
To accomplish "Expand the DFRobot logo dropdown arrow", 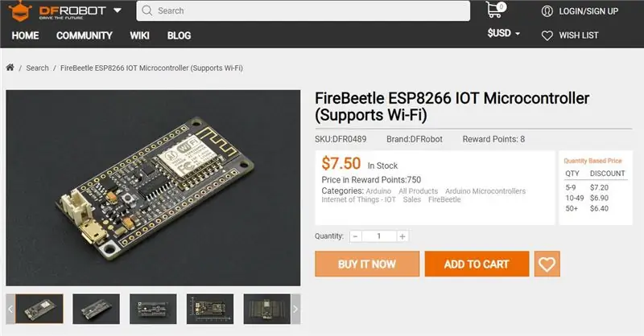I will [x=118, y=10].
